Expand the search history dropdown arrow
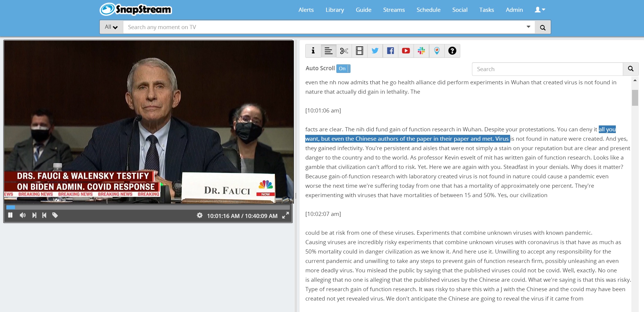The image size is (644, 312). 528,27
